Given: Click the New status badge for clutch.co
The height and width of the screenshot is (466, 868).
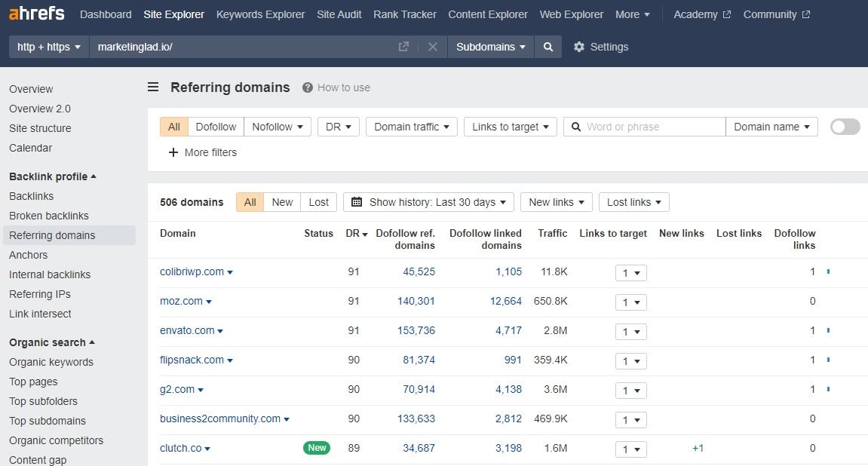Looking at the screenshot, I should click(x=317, y=448).
